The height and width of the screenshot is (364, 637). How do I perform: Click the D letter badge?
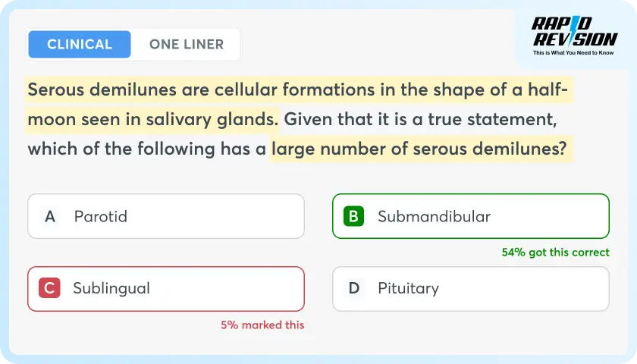coord(353,288)
